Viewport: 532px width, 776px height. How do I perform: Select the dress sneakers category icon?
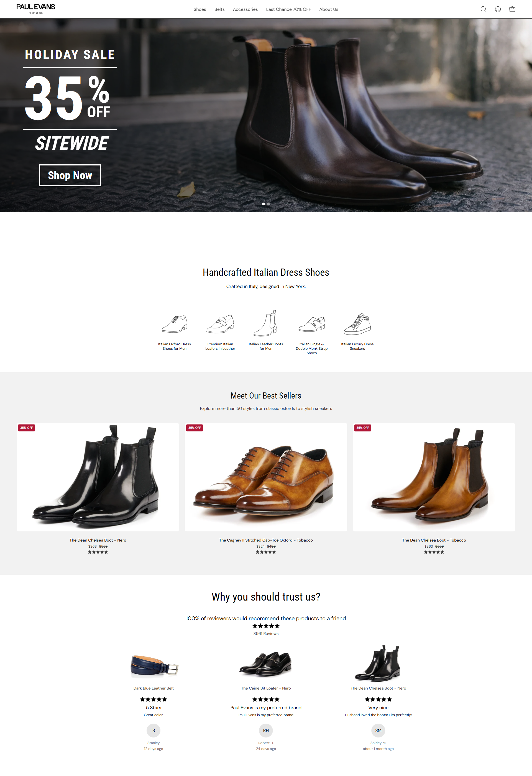357,323
